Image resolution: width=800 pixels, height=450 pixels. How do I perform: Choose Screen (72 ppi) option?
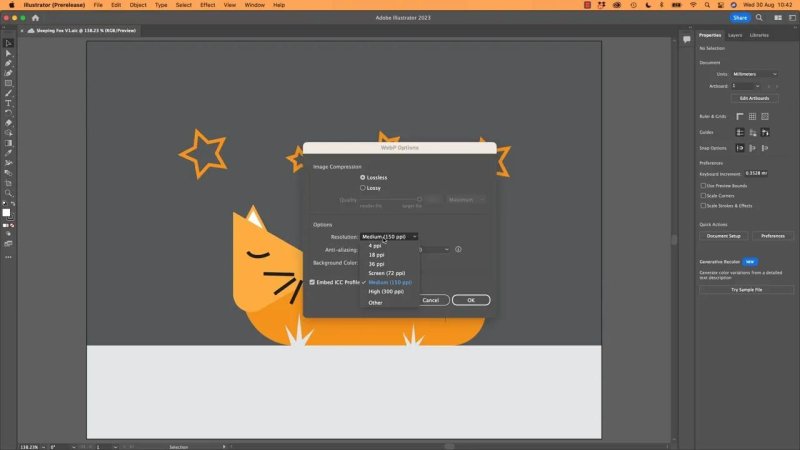click(389, 273)
